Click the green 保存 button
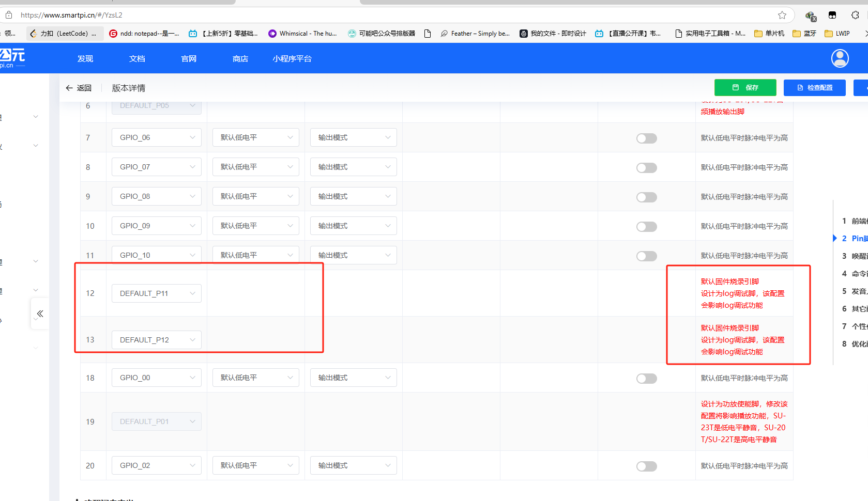868x501 pixels. point(745,88)
